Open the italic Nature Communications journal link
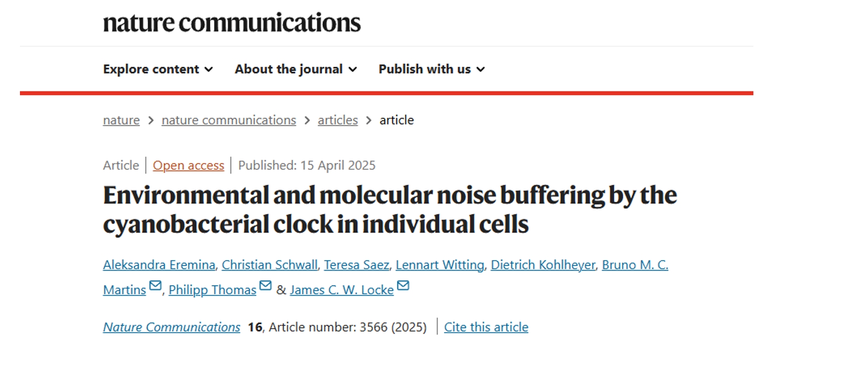Image resolution: width=868 pixels, height=367 pixels. [172, 327]
